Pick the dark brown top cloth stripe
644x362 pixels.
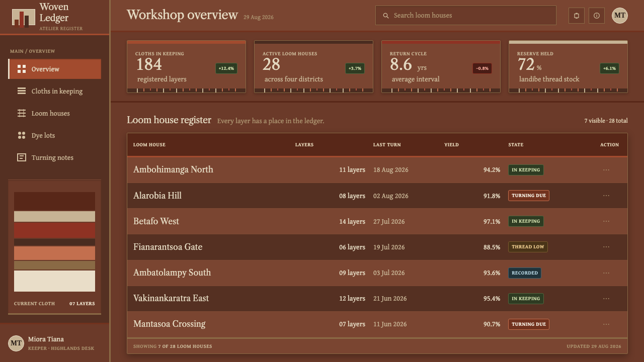tap(54, 201)
